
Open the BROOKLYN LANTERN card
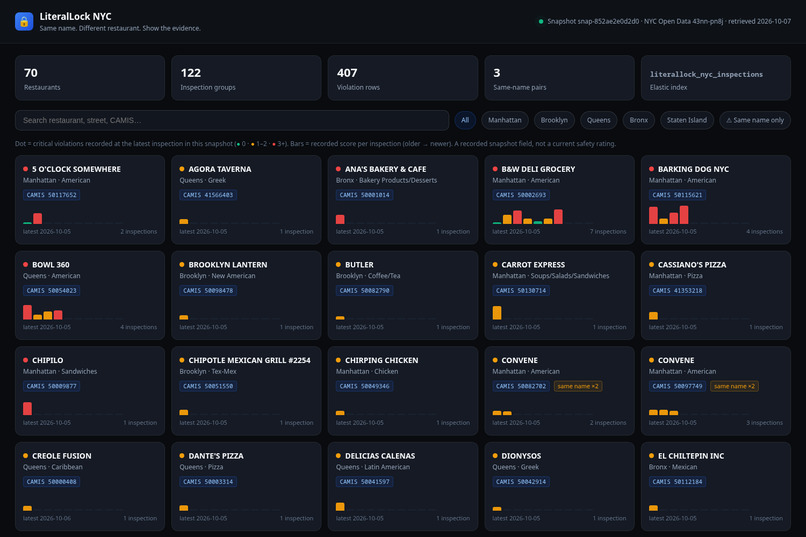[246, 295]
